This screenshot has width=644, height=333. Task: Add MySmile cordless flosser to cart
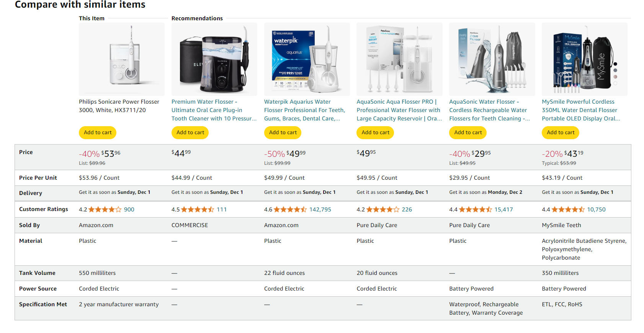[561, 132]
